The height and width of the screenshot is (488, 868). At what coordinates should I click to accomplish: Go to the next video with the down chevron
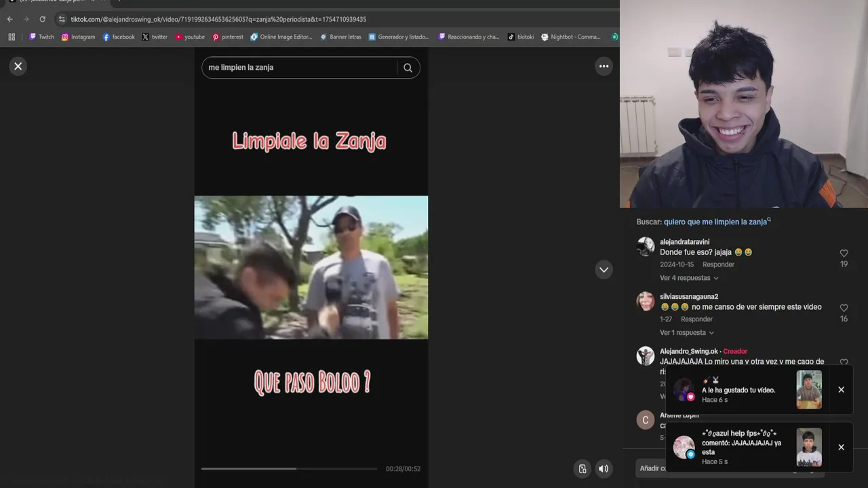[604, 269]
